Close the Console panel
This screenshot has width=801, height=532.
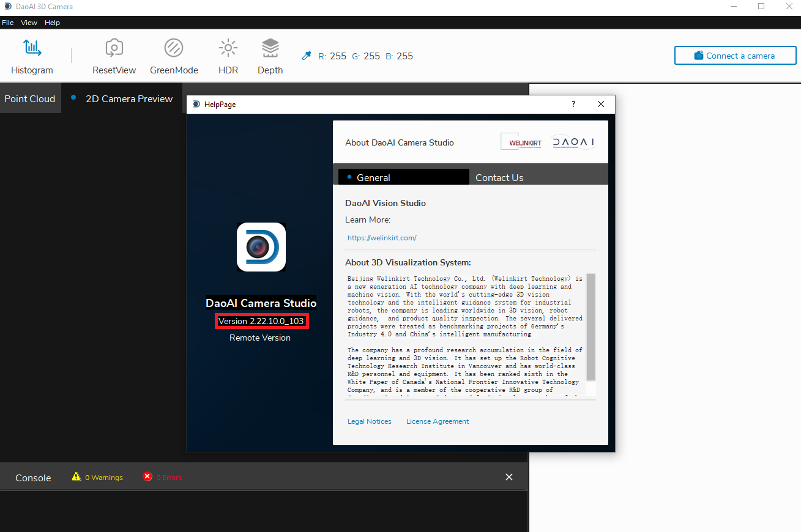point(509,477)
